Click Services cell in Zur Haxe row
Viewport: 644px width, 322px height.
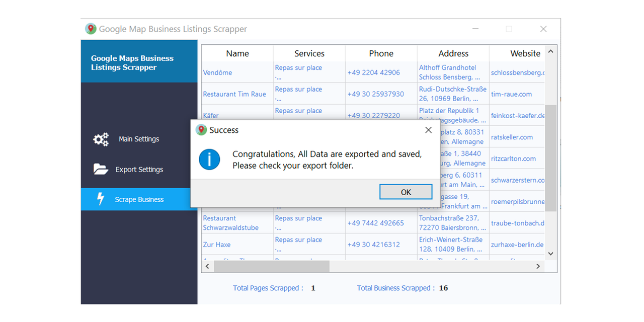(309, 245)
